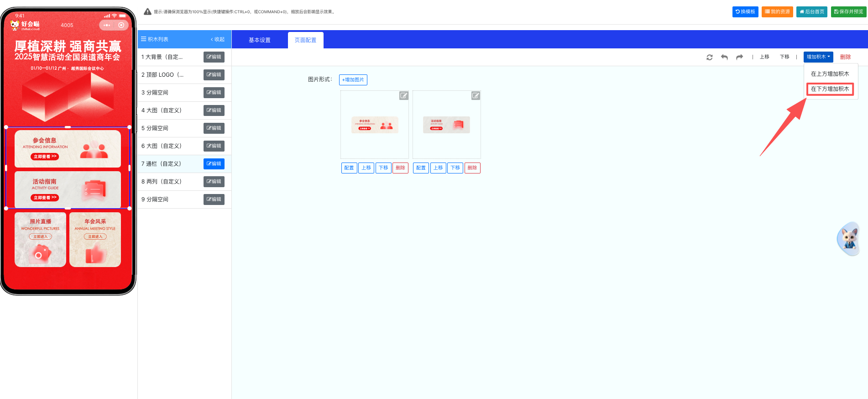Click edit icon on second image thumbnail

click(476, 95)
